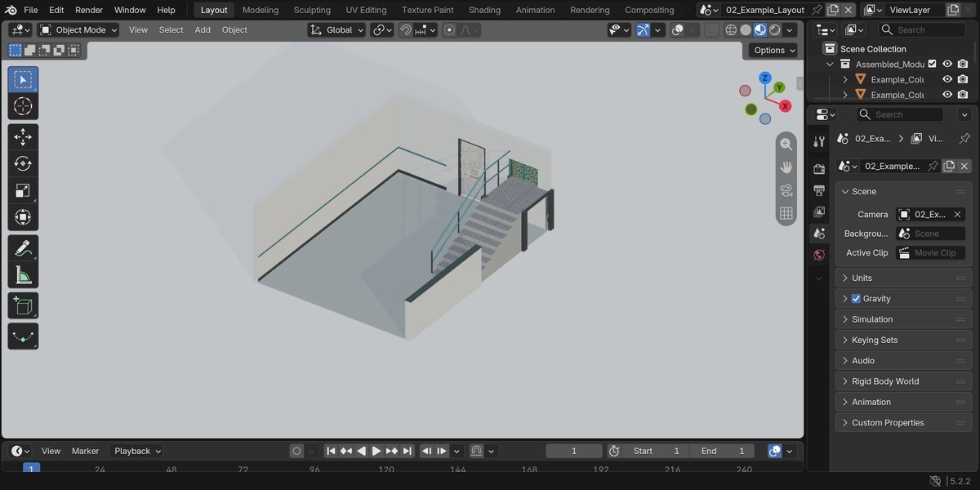Toggle snapping magnet in viewport header
Image resolution: width=980 pixels, height=490 pixels.
[406, 29]
